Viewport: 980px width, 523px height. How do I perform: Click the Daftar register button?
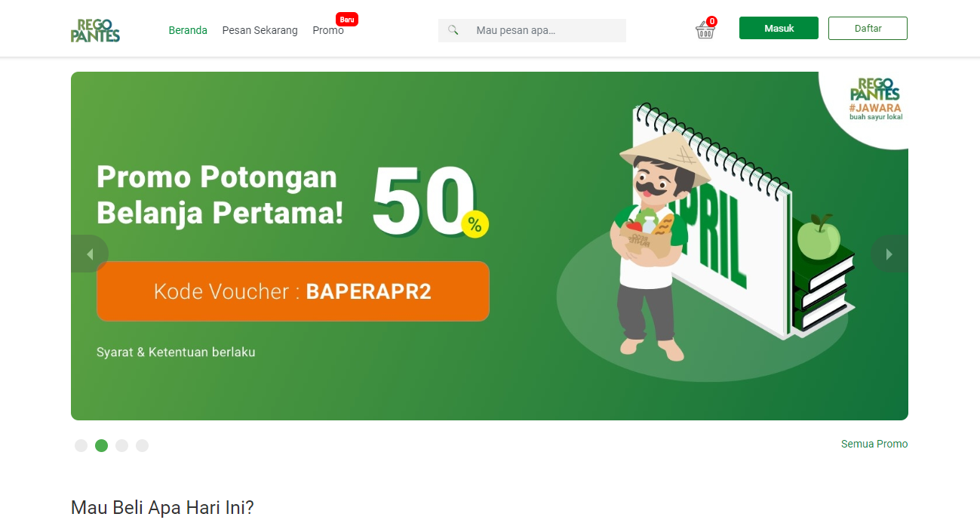tap(868, 28)
